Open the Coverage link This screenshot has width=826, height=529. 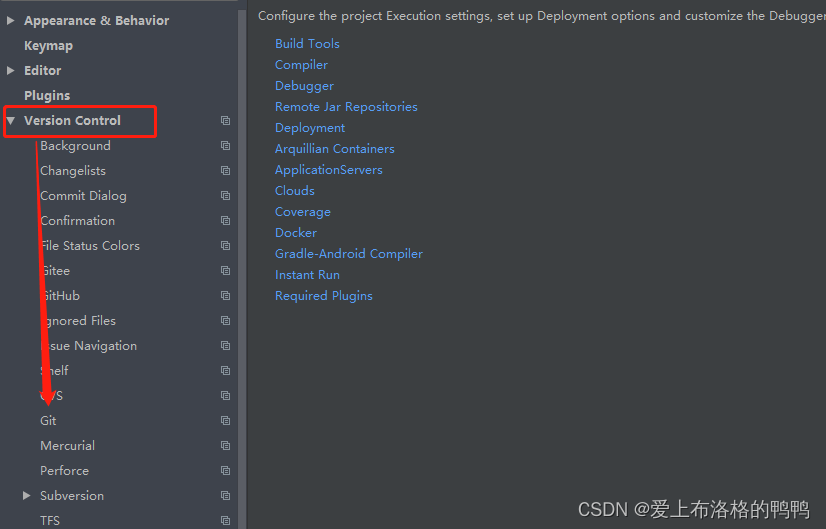tap(303, 212)
